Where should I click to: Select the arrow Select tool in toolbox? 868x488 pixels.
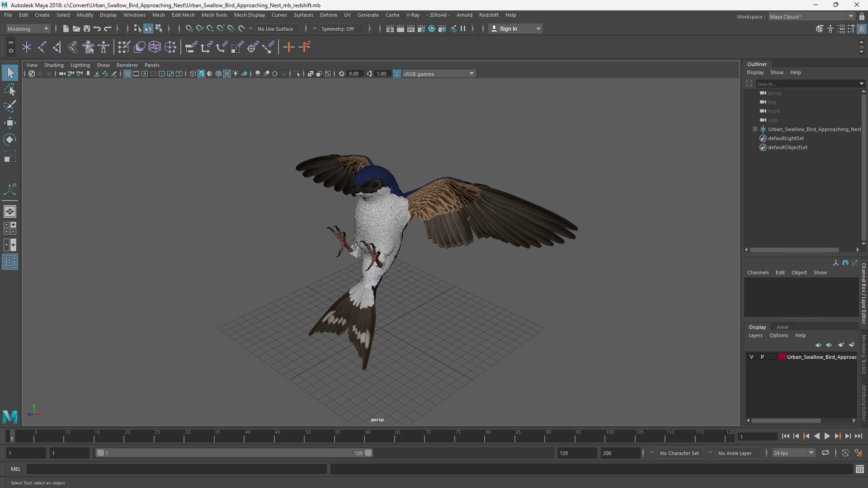point(10,73)
